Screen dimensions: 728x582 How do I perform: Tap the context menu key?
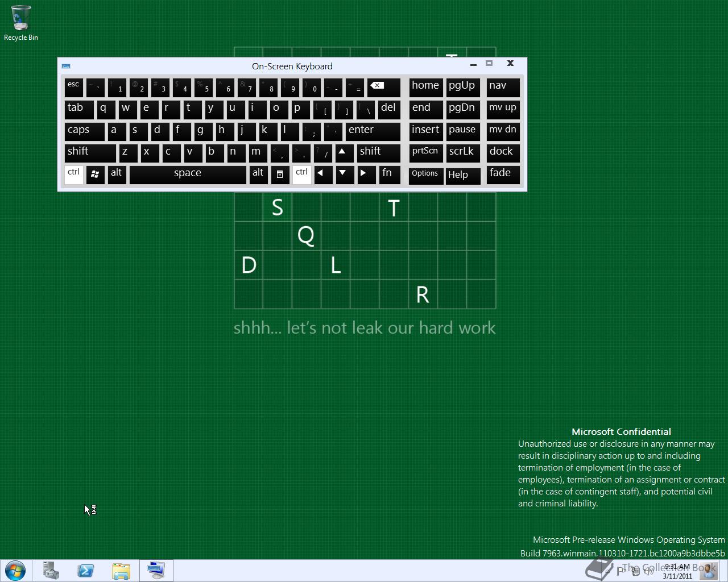279,174
